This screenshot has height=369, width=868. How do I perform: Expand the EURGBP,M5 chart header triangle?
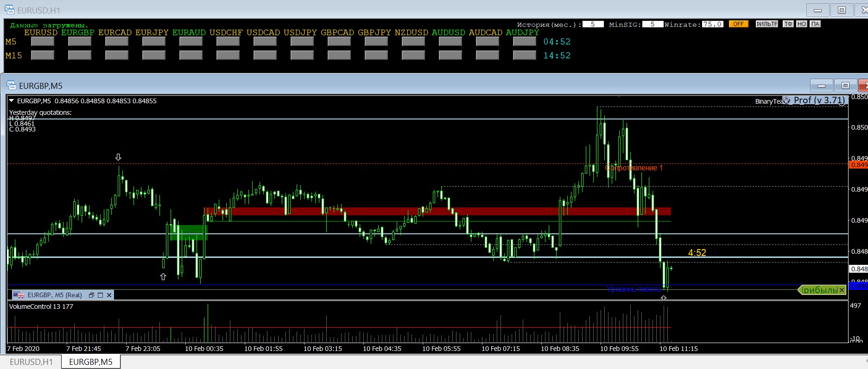coord(12,101)
